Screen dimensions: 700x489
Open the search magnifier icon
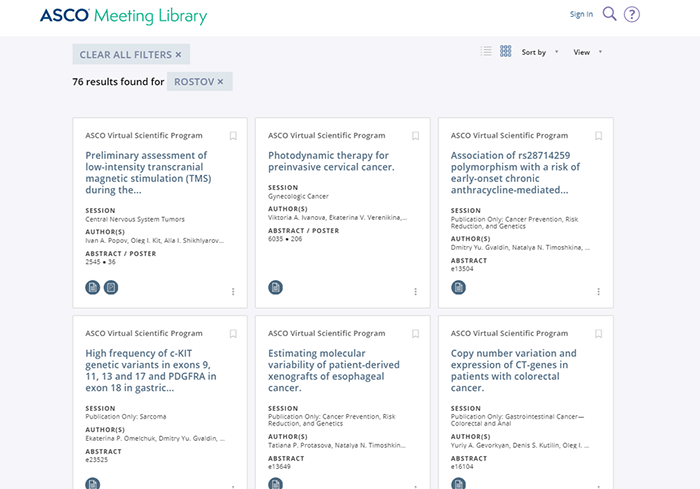(609, 14)
